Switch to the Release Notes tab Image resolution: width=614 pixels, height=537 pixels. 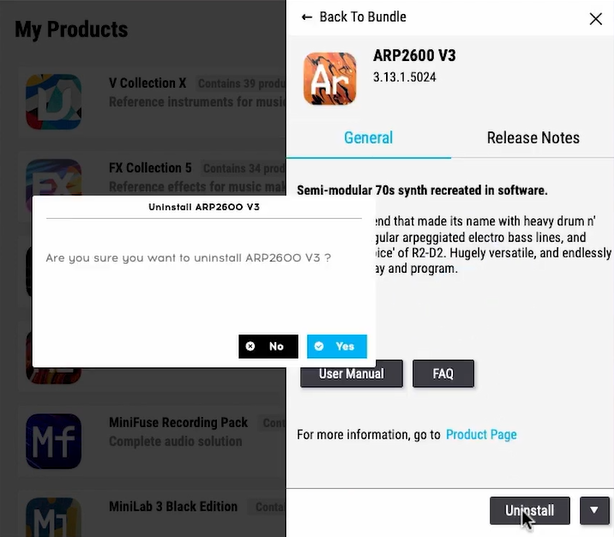(533, 138)
